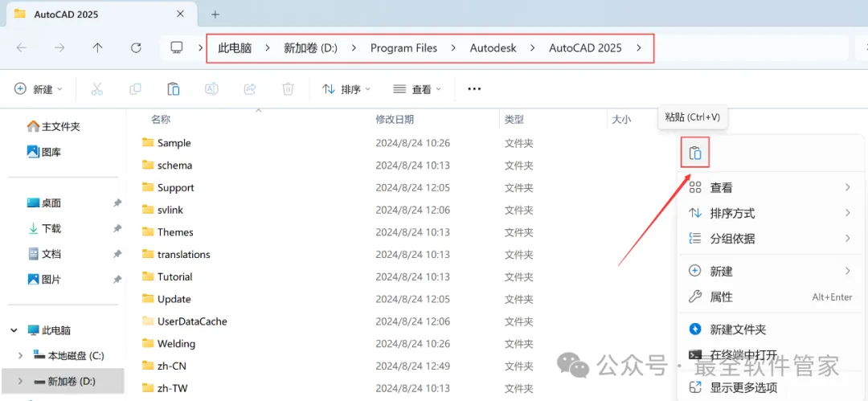Collapse the 此电脑 tree node
868x401 pixels.
click(x=14, y=330)
